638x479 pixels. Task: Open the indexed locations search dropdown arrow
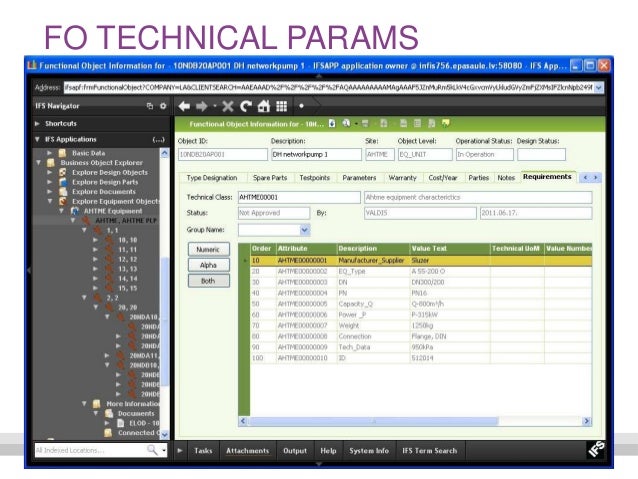click(x=164, y=450)
